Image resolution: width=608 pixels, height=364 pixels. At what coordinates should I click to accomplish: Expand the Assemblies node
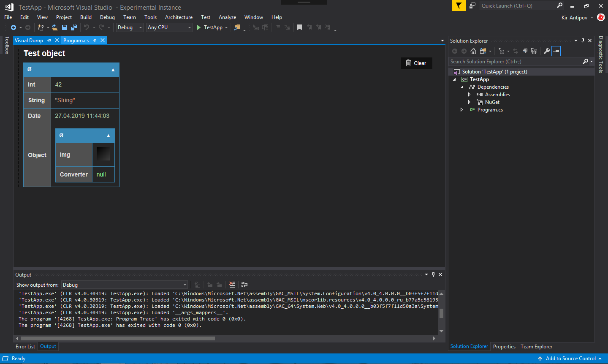[x=470, y=95]
